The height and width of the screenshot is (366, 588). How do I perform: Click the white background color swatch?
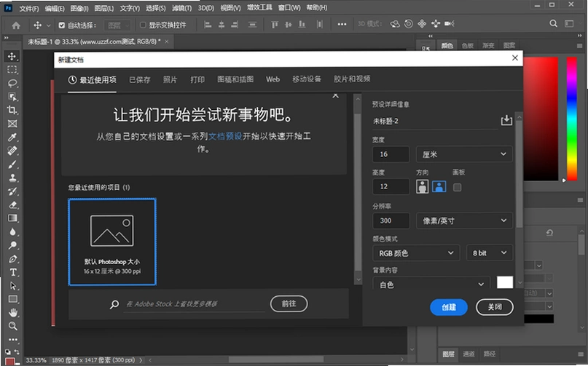coord(505,282)
